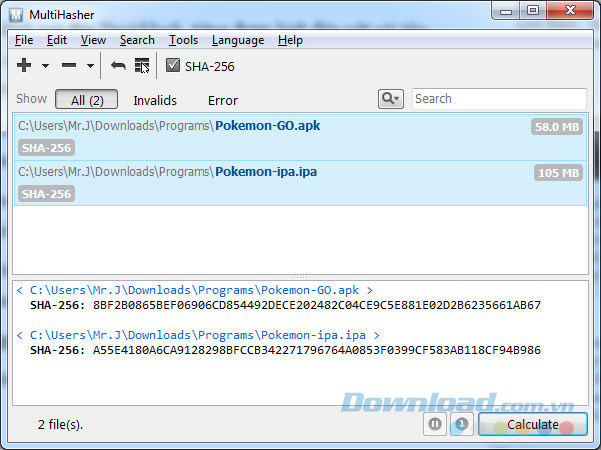Maximize the MultiHasher window
This screenshot has height=450, width=601.
point(533,10)
